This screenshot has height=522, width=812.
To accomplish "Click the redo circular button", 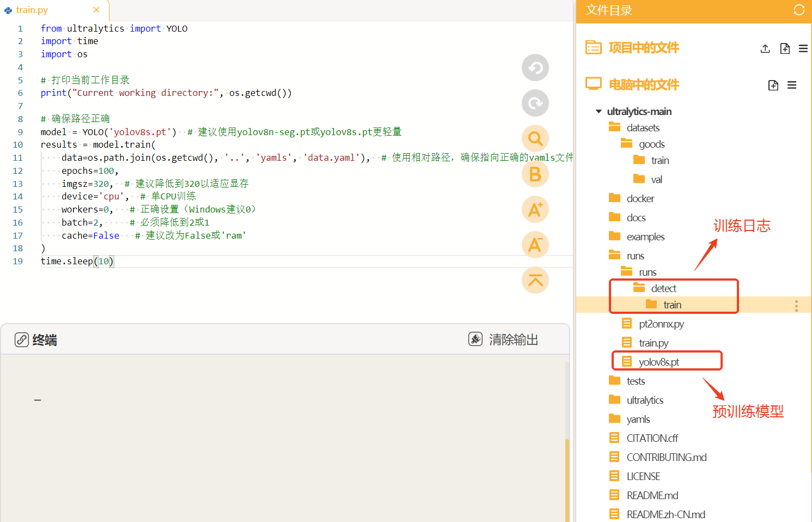I will pyautogui.click(x=535, y=103).
